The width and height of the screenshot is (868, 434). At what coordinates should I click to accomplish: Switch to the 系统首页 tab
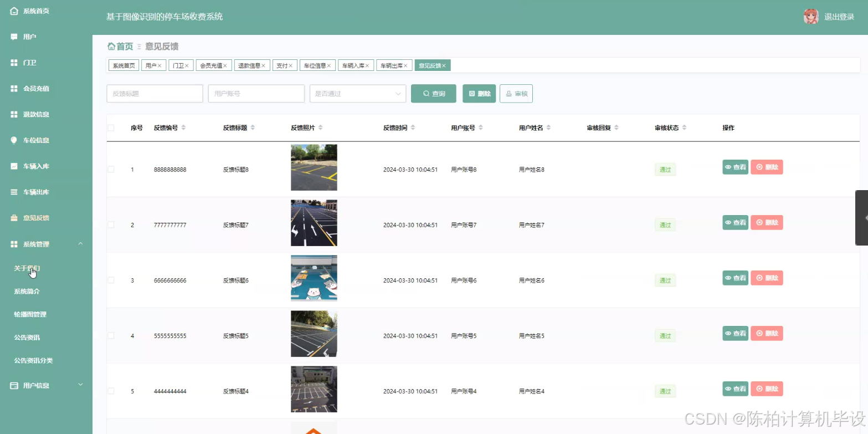click(x=124, y=65)
